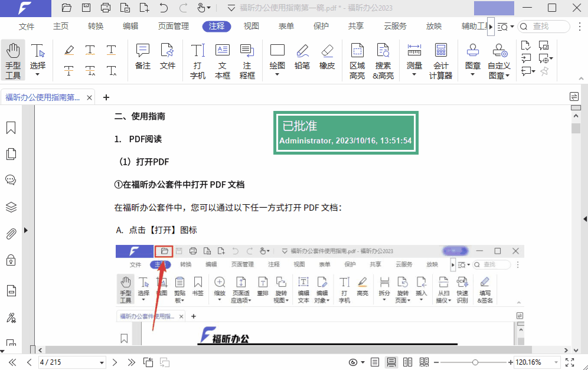Use the 区域高亮 area highlight tool
This screenshot has height=370, width=588.
click(x=357, y=59)
